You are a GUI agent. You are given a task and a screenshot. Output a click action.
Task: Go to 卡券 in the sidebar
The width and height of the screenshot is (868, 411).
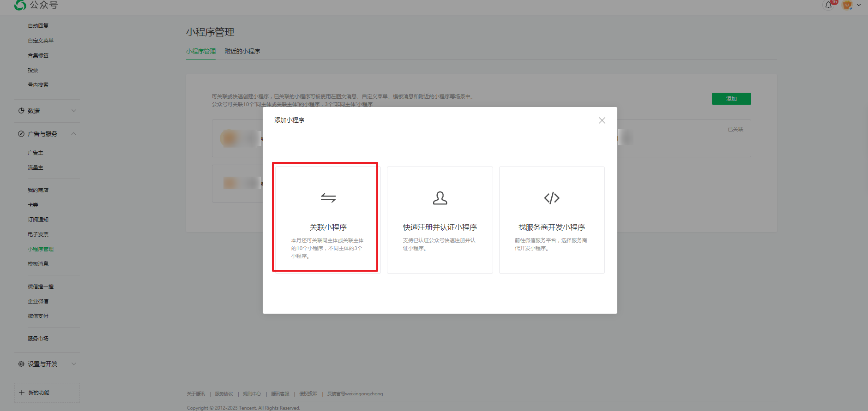(x=33, y=205)
